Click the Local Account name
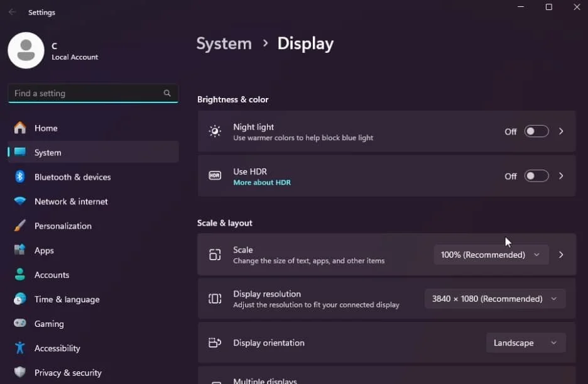This screenshot has width=588, height=384. pyautogui.click(x=75, y=57)
